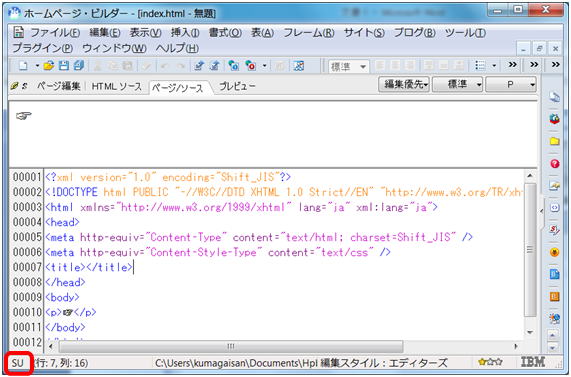The image size is (571, 377).
Task: Open the ヘルプ menu
Action: point(177,48)
